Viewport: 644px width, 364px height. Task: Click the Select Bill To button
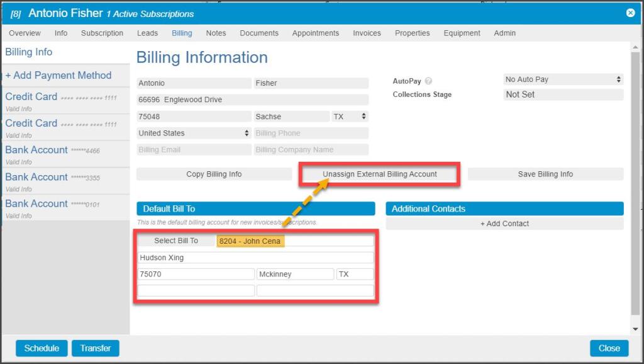pyautogui.click(x=176, y=241)
